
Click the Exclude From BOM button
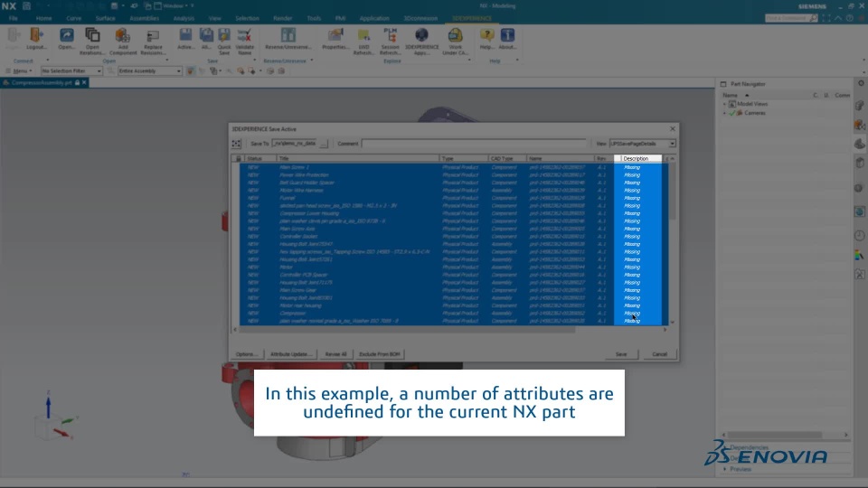[379, 354]
